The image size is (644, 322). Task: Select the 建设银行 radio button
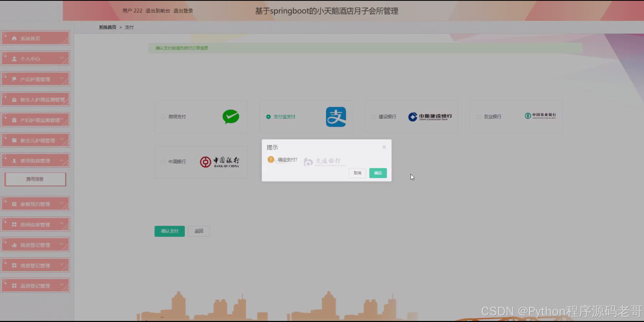point(373,117)
